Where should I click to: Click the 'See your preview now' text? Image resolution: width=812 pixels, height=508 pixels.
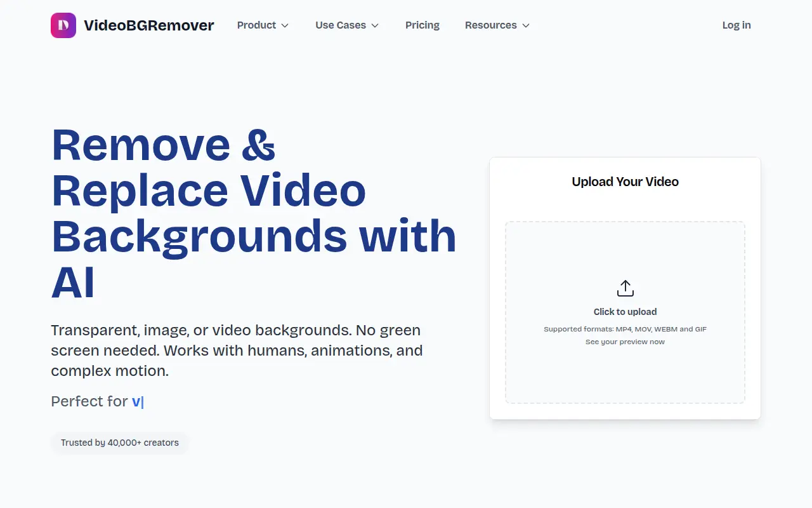[625, 342]
